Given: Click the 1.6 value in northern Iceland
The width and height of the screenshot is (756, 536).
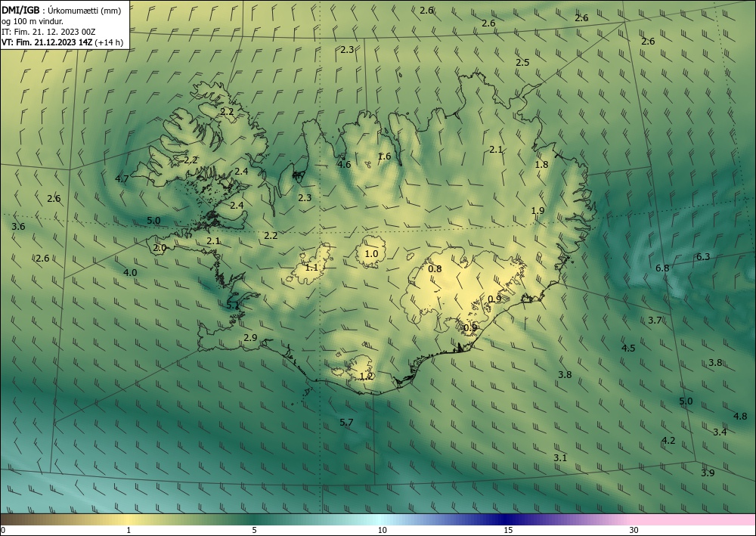Looking at the screenshot, I should pos(384,156).
